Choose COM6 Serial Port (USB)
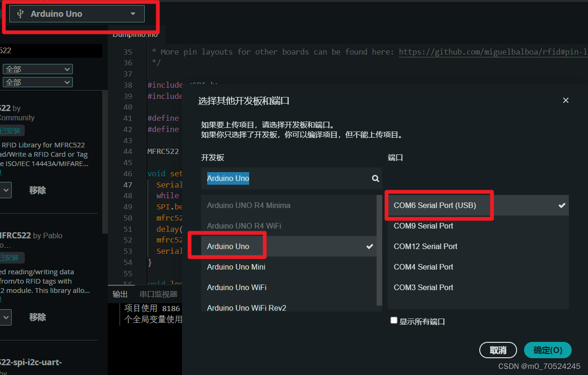Screen dimensions: 588x375 (x=478, y=205)
